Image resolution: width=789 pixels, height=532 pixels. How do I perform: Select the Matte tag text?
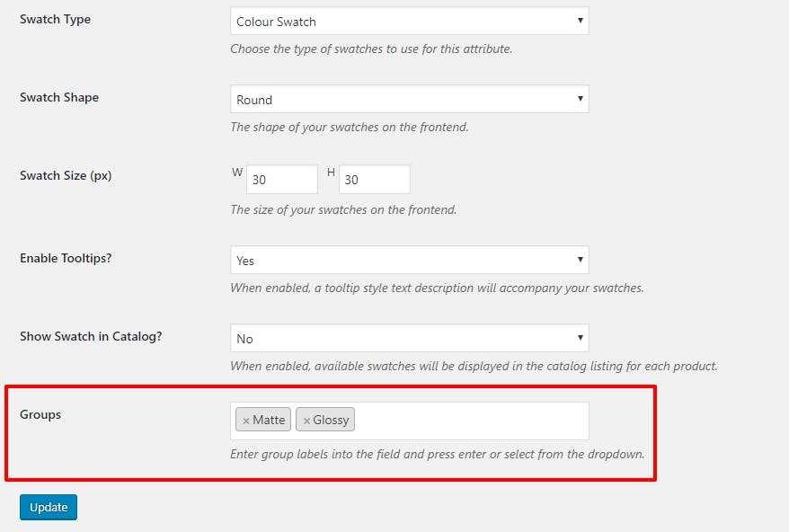269,420
